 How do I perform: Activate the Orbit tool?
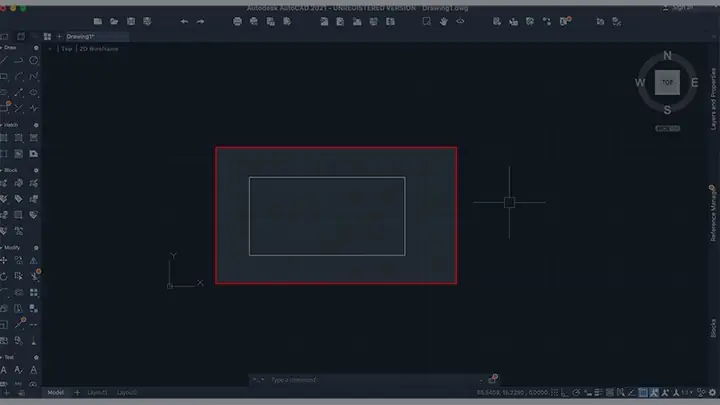(x=460, y=21)
